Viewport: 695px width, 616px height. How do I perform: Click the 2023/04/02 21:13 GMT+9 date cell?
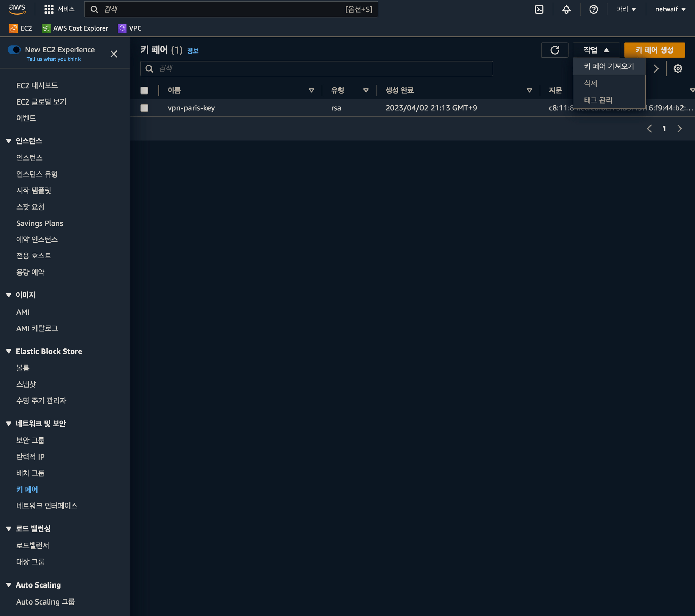point(431,108)
